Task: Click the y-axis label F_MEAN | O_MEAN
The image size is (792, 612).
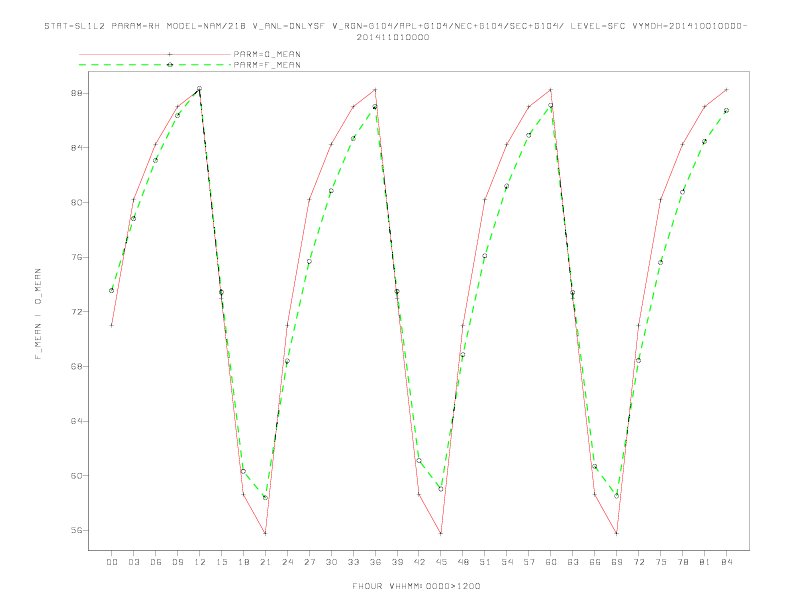Action: 38,314
